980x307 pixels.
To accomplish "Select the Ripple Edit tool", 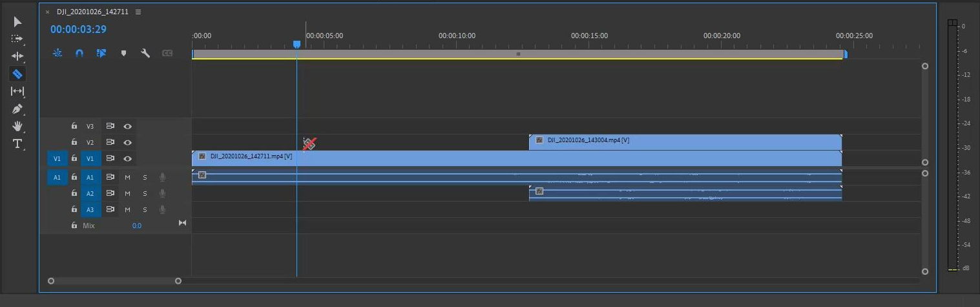I will pos(17,56).
